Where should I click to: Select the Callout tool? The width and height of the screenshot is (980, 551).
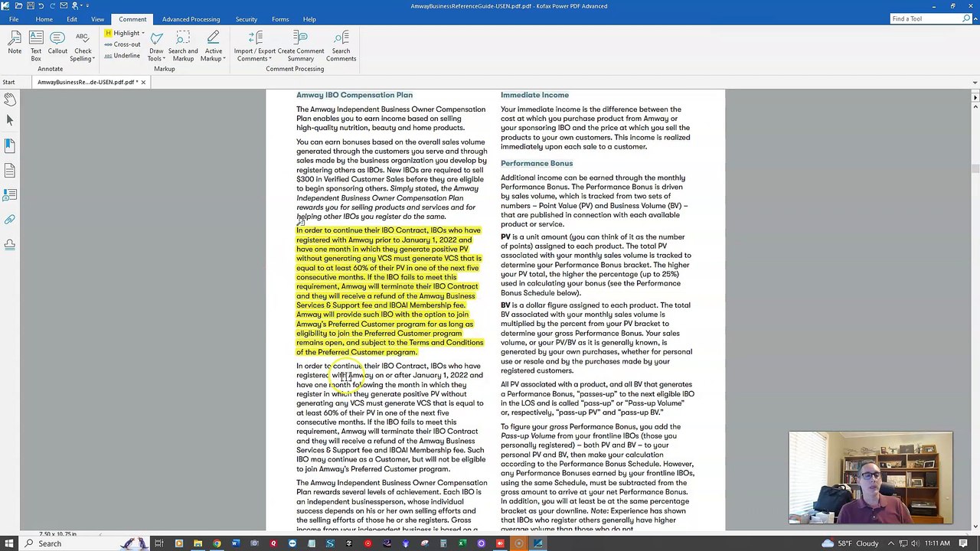tap(57, 43)
